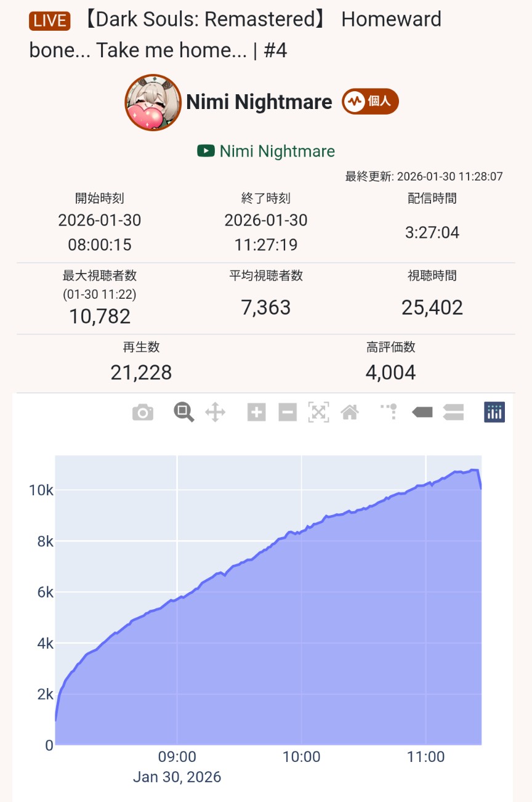
Task: Open Nimi Nightmare avatar image
Action: [x=153, y=102]
